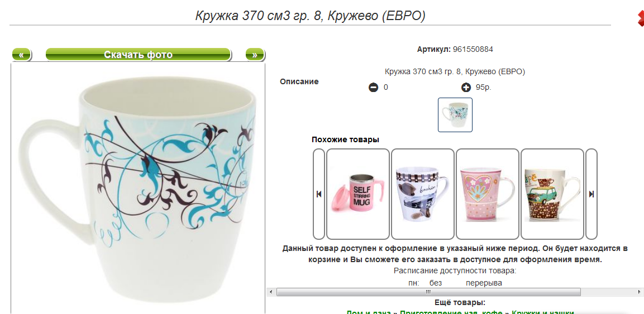The image size is (644, 314).
Task: Open the pink heart mug product
Action: click(x=488, y=194)
